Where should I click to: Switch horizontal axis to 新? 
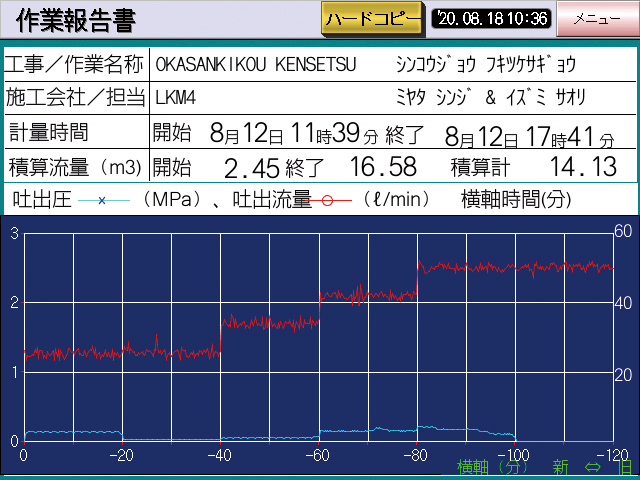[x=560, y=467]
